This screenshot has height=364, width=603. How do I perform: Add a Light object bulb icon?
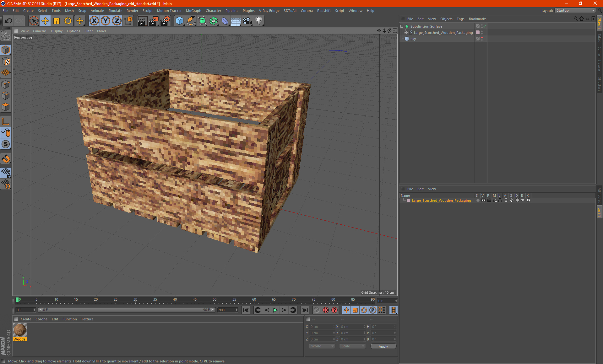[258, 21]
